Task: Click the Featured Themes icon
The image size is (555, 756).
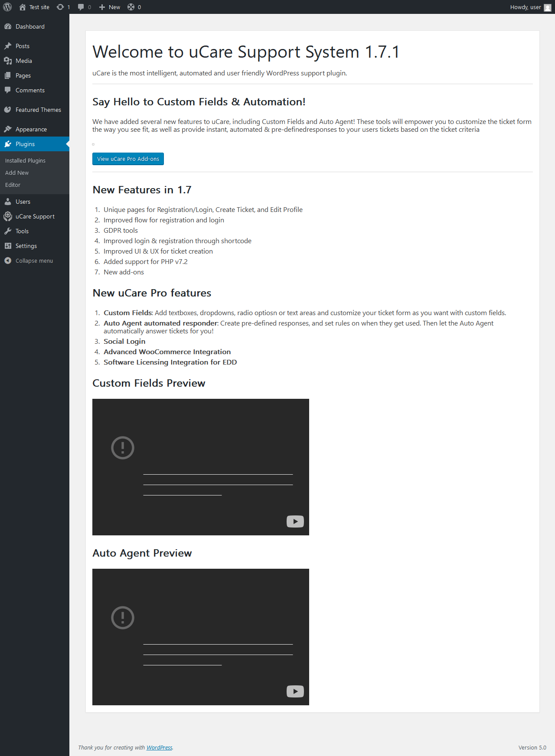Action: click(8, 110)
